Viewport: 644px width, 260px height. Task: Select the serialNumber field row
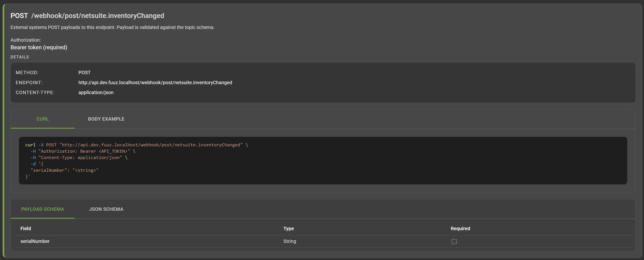pyautogui.click(x=35, y=241)
